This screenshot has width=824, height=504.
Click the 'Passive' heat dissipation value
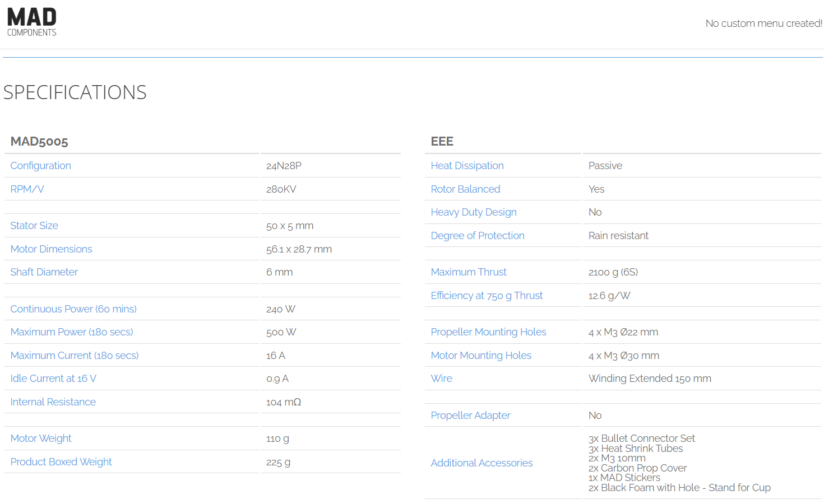(605, 166)
